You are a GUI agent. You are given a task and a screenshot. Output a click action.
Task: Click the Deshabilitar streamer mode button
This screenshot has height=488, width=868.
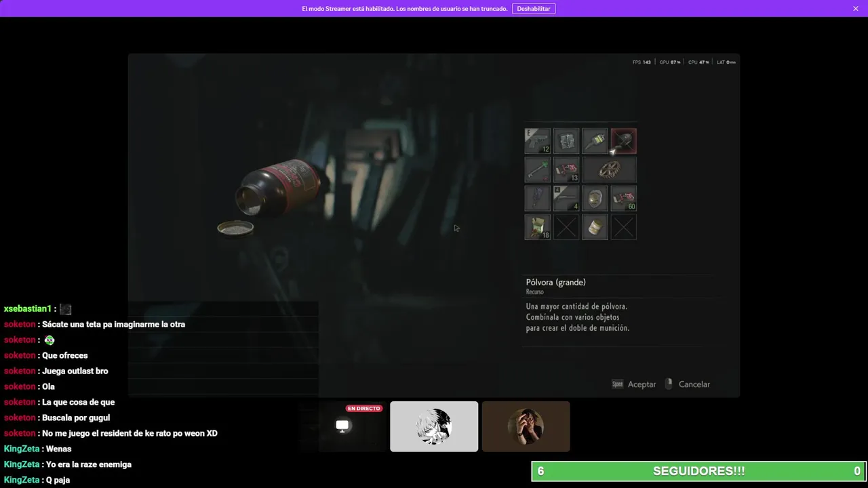tap(534, 9)
